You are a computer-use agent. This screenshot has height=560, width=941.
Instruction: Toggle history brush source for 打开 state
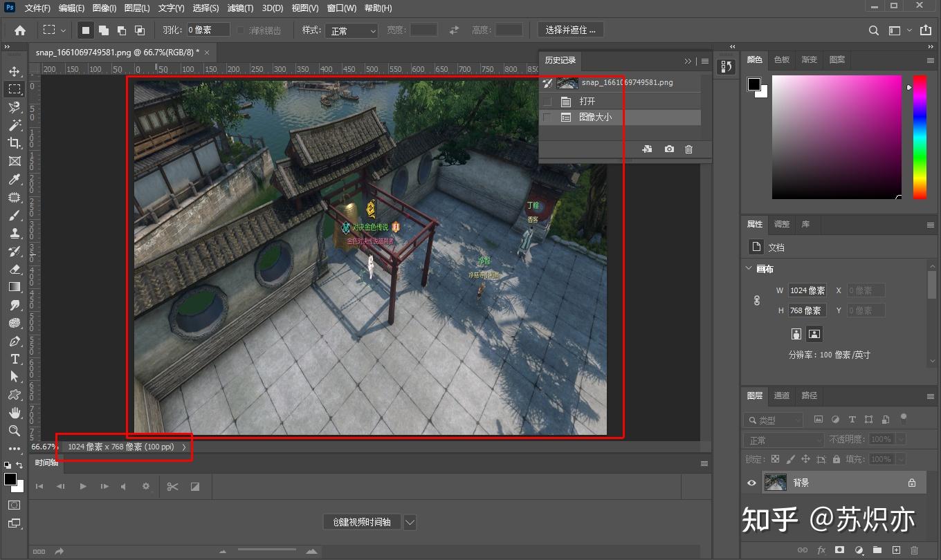547,102
